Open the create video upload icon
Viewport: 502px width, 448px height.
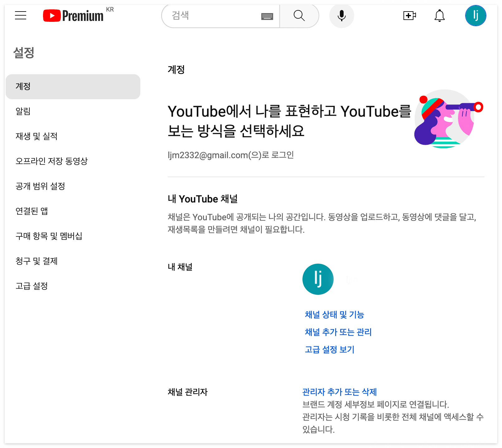409,16
